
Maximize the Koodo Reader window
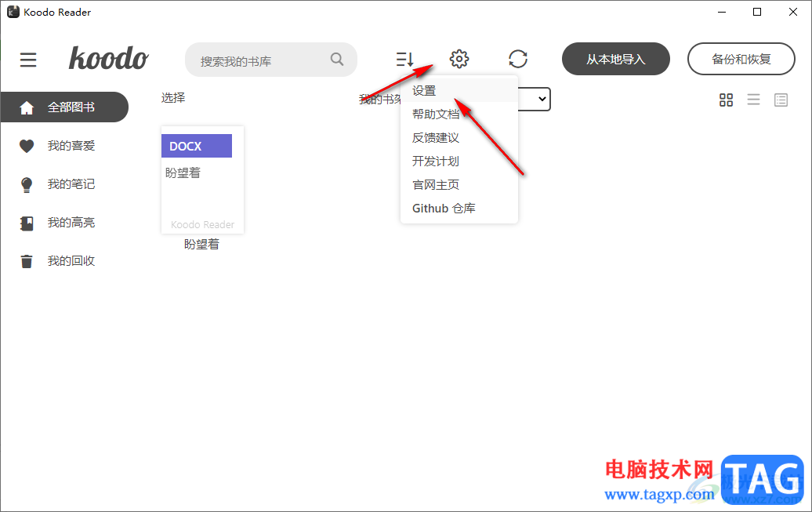coord(757,12)
